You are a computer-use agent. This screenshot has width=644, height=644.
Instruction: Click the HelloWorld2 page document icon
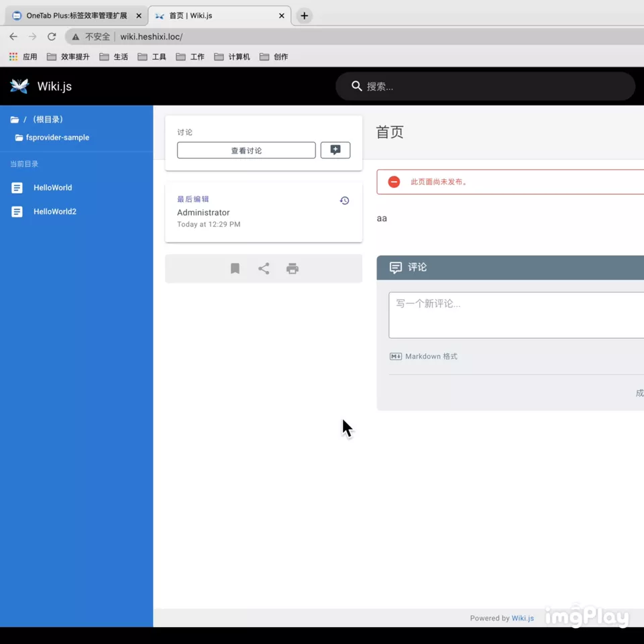[17, 211]
